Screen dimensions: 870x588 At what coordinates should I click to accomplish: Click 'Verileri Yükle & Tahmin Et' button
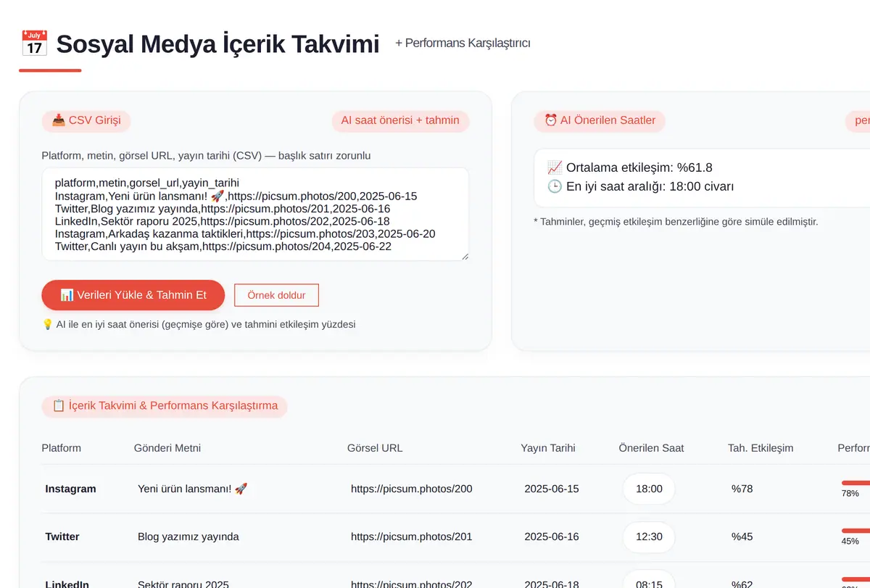[x=133, y=295]
